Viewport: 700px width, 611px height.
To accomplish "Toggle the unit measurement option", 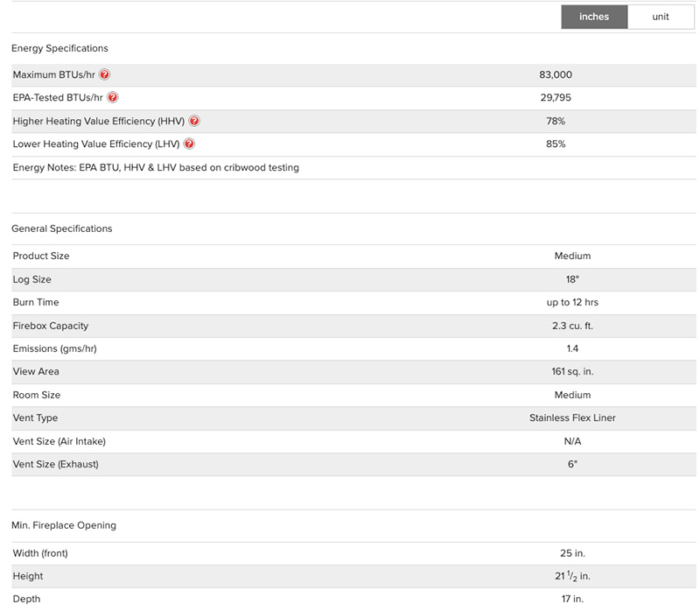I will tap(661, 17).
